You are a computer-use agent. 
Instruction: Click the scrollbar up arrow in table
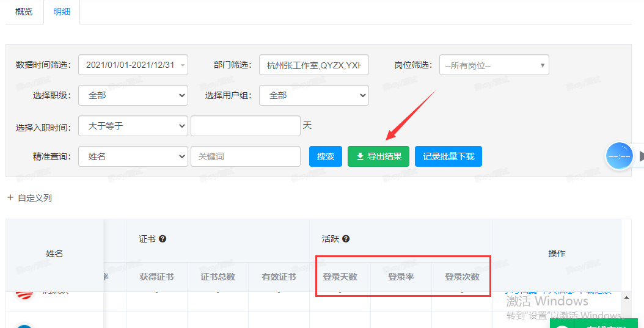coord(626,297)
